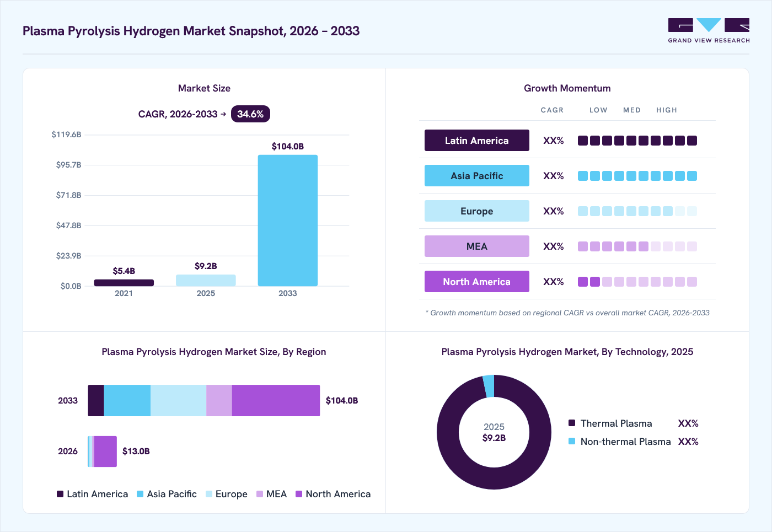Click the Non-thermal Plasma donut slice

pyautogui.click(x=489, y=386)
